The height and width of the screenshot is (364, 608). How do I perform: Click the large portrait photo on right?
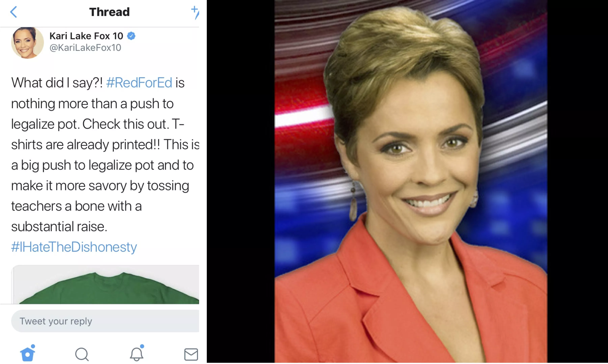pyautogui.click(x=411, y=181)
